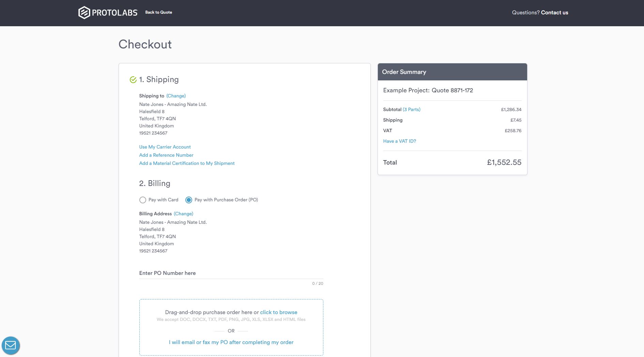The width and height of the screenshot is (644, 357).
Task: Select Pay with Purchase Order (PO)
Action: (x=189, y=200)
